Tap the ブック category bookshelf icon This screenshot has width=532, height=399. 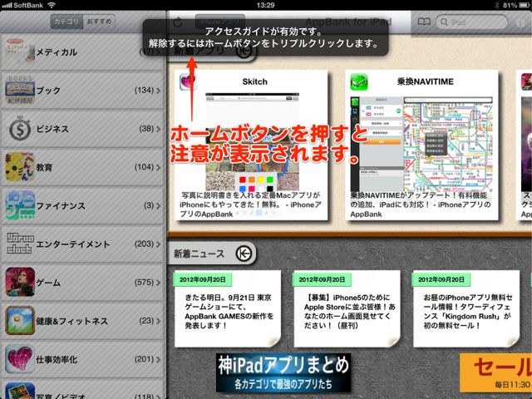(20, 90)
